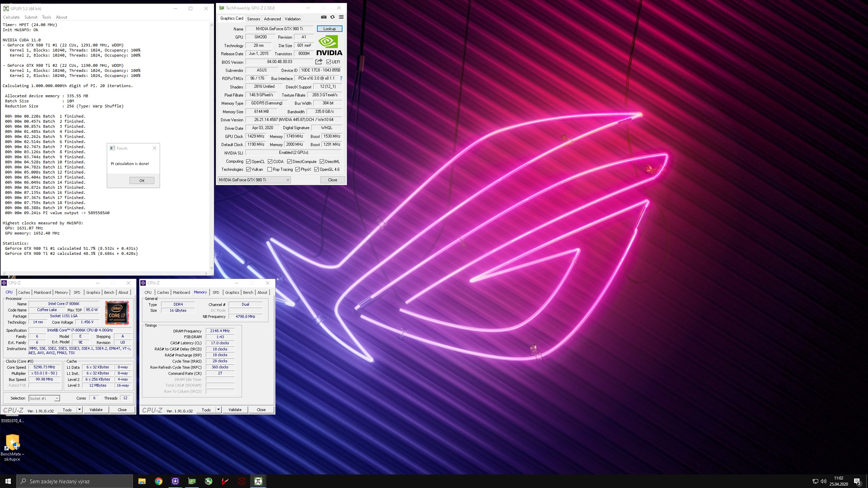Screen dimensions: 868x488
Task: Click the taskbar clock showing 11:02
Action: click(x=839, y=481)
